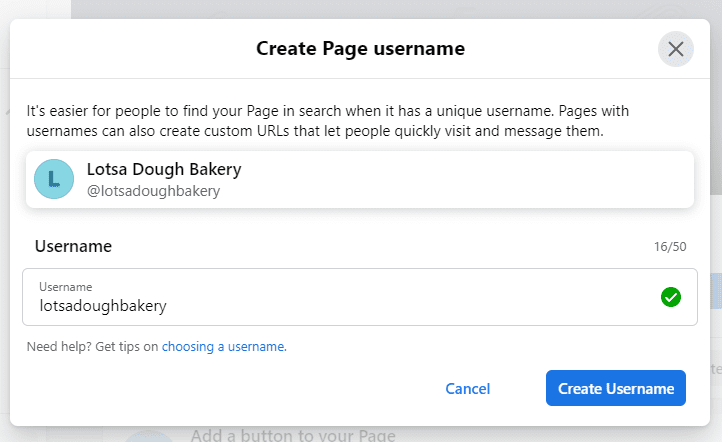
Task: Click the "Create Page username" dialog title
Action: click(360, 48)
